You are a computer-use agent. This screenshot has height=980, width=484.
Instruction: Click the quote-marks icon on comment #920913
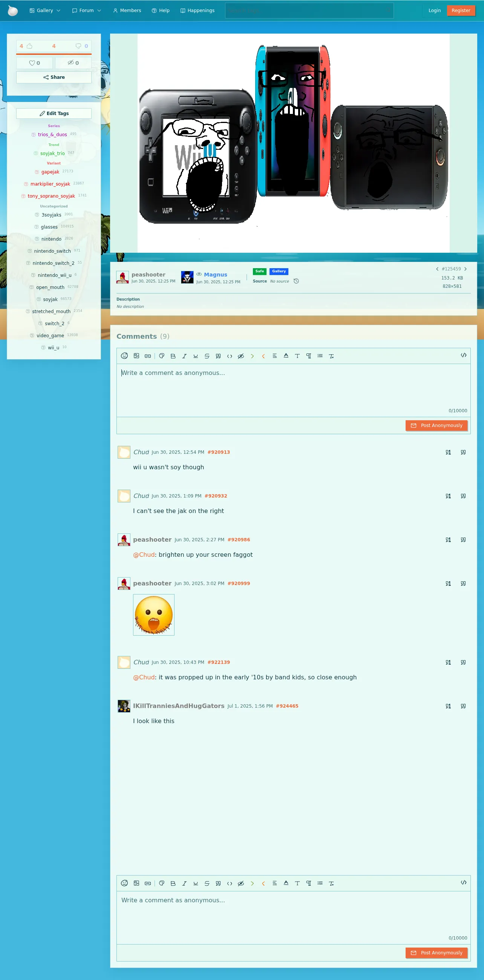pos(463,452)
